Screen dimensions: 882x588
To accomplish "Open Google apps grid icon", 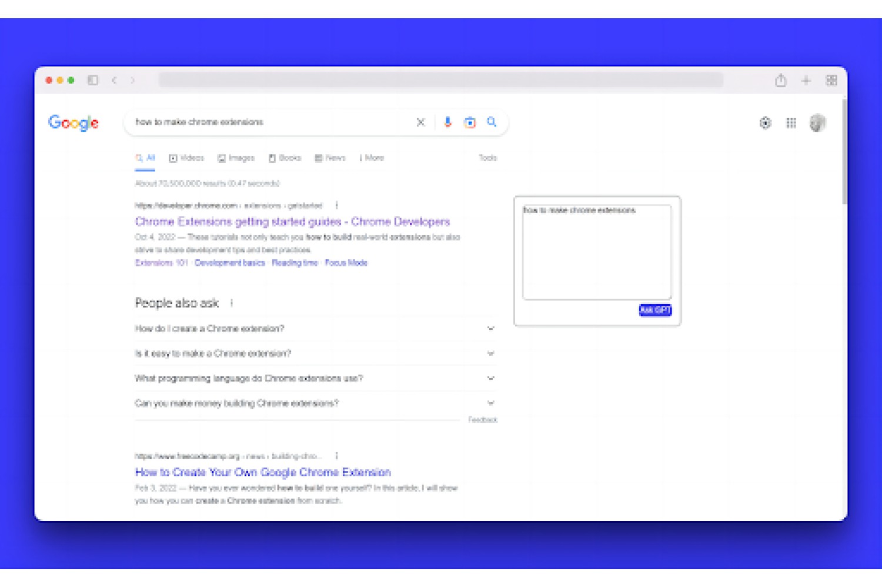I will 791,123.
